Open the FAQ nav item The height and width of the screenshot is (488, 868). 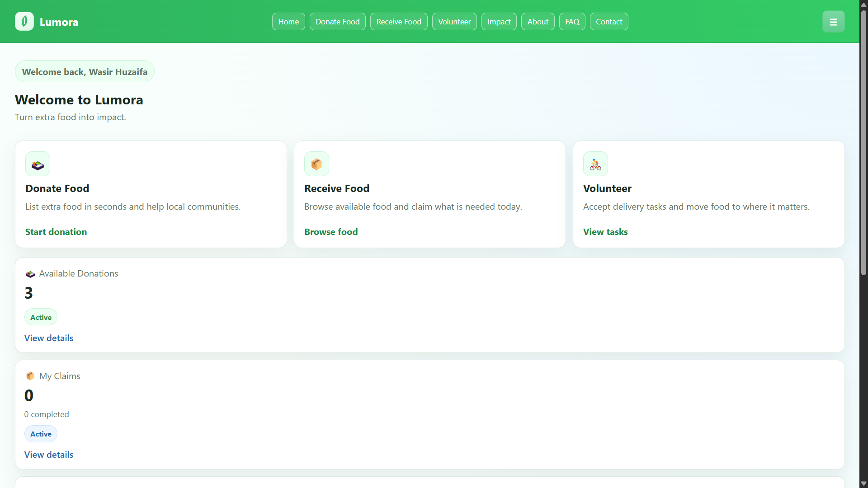572,22
